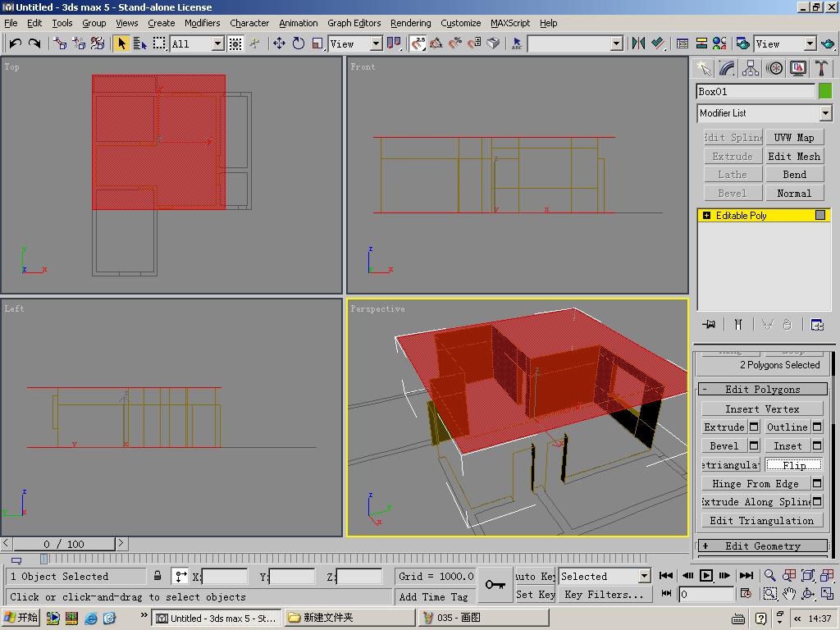Activate the Select Object arrow tool
Viewport: 840px width, 630px height.
tap(121, 43)
